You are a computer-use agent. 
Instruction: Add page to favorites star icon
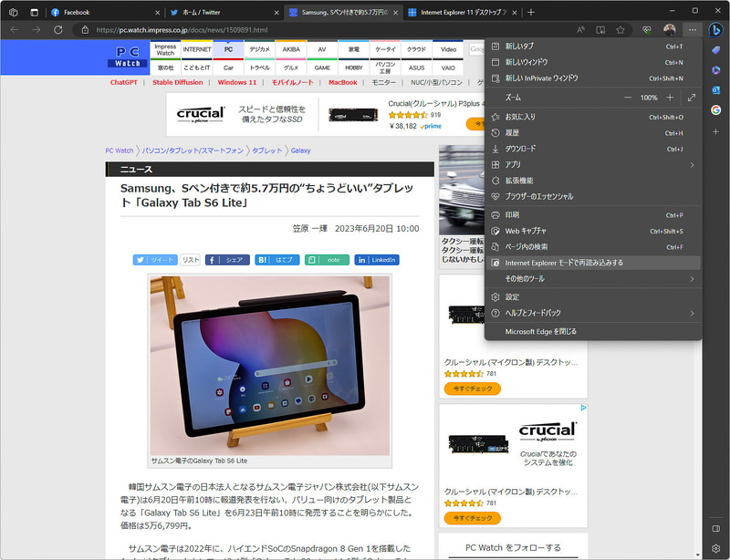pos(620,30)
